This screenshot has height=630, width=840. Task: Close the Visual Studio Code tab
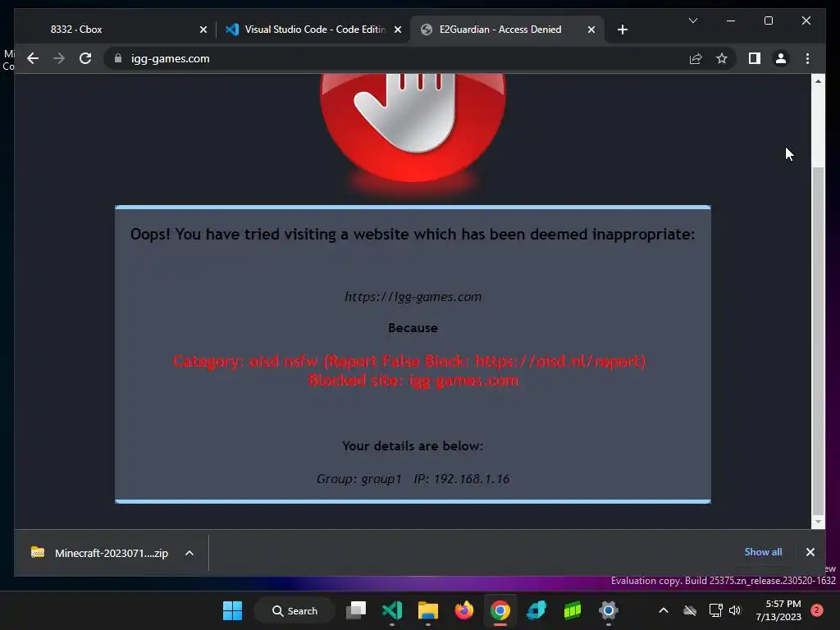(398, 30)
